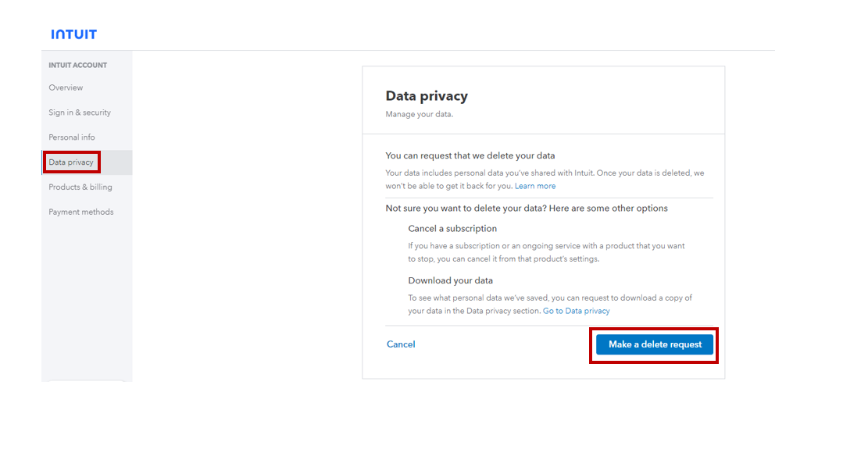The height and width of the screenshot is (467, 868).
Task: Click the 'You can request that we delete' heading
Action: tap(470, 156)
